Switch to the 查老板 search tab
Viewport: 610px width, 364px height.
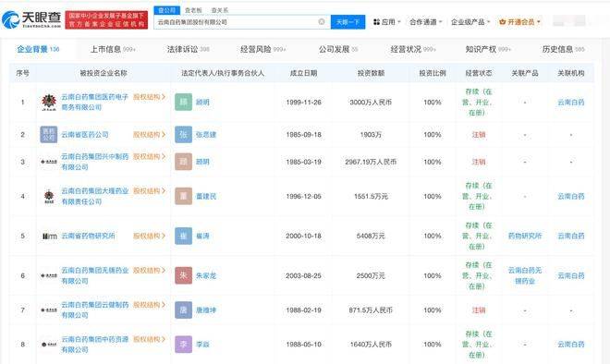[193, 10]
